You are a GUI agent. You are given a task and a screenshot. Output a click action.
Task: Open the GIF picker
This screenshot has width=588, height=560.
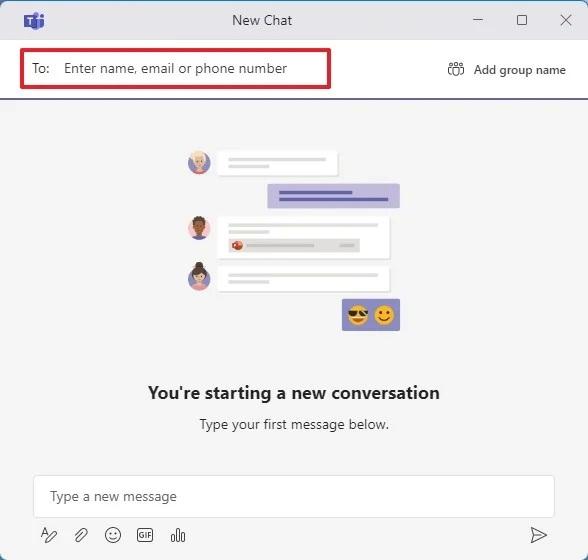click(x=145, y=535)
